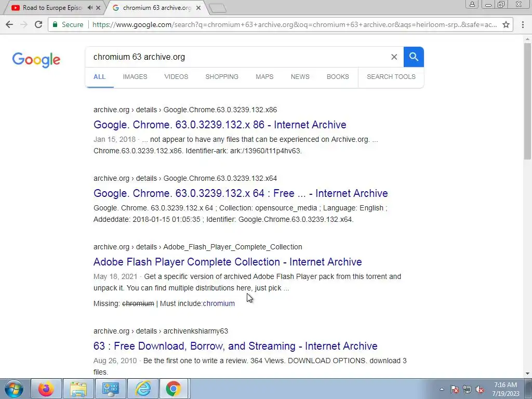Open Google Chrome 63.0.3239.132 x64 result
The height and width of the screenshot is (399, 532).
(241, 193)
